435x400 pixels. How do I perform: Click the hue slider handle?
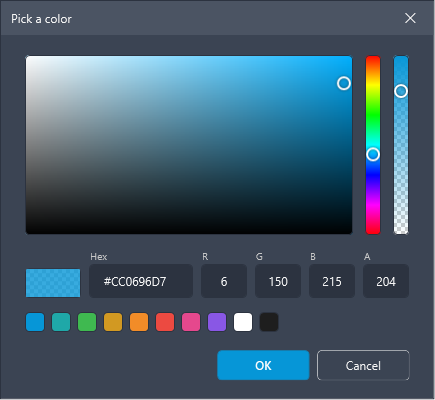373,154
